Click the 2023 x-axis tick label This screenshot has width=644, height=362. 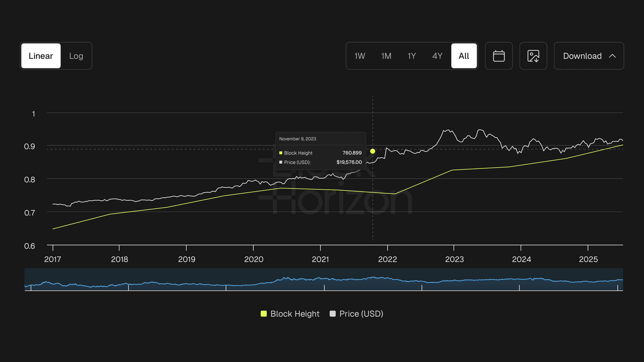point(454,259)
